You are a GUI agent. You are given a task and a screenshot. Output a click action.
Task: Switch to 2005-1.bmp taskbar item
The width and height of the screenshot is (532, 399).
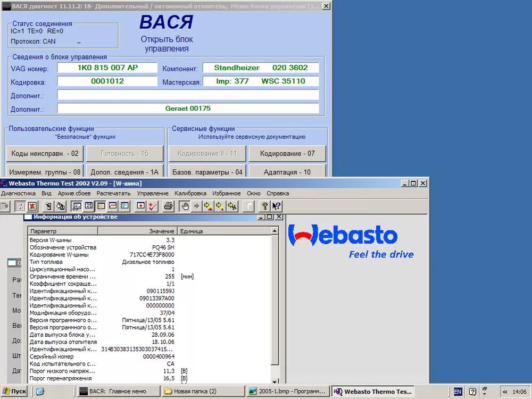pos(288,391)
